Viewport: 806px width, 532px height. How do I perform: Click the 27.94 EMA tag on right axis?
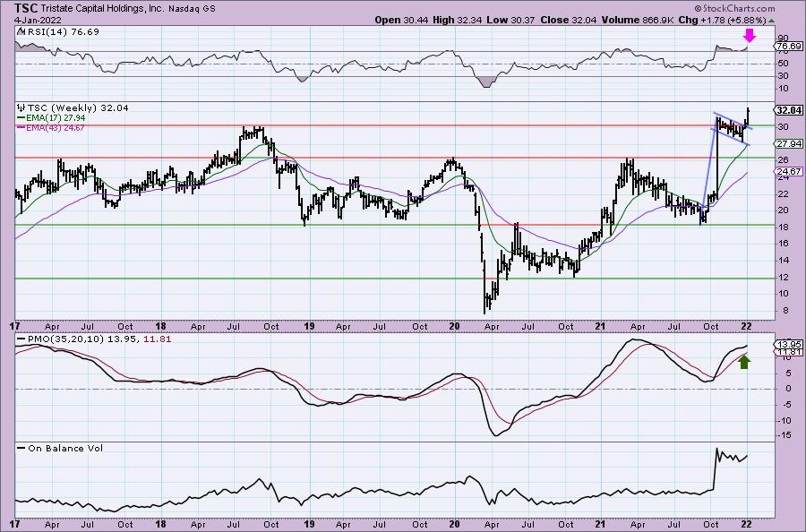coord(789,144)
